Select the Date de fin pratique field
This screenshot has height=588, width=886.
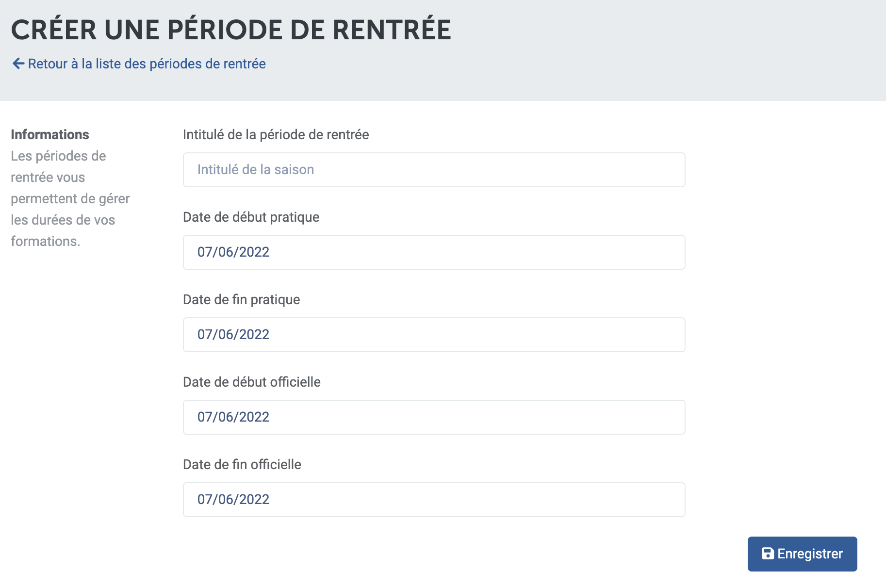click(x=434, y=335)
